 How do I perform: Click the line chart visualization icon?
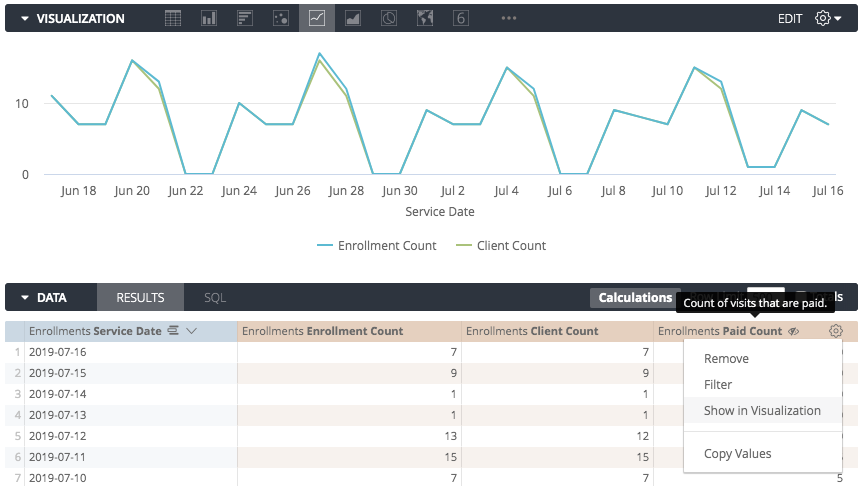[x=317, y=18]
